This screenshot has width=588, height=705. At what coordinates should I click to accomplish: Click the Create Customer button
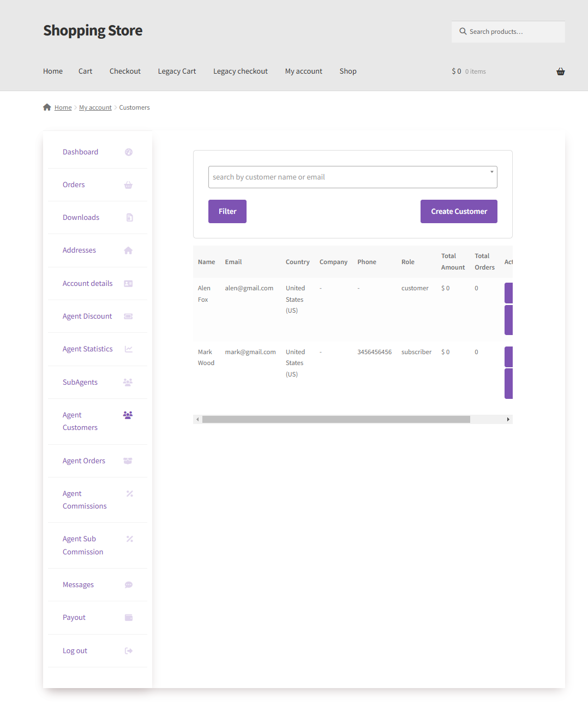click(459, 212)
